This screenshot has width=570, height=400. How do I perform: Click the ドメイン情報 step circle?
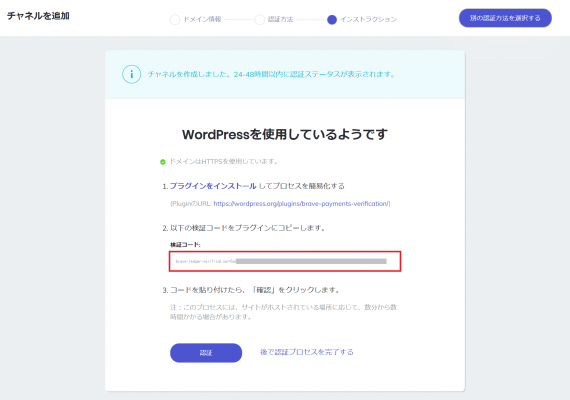pyautogui.click(x=175, y=19)
